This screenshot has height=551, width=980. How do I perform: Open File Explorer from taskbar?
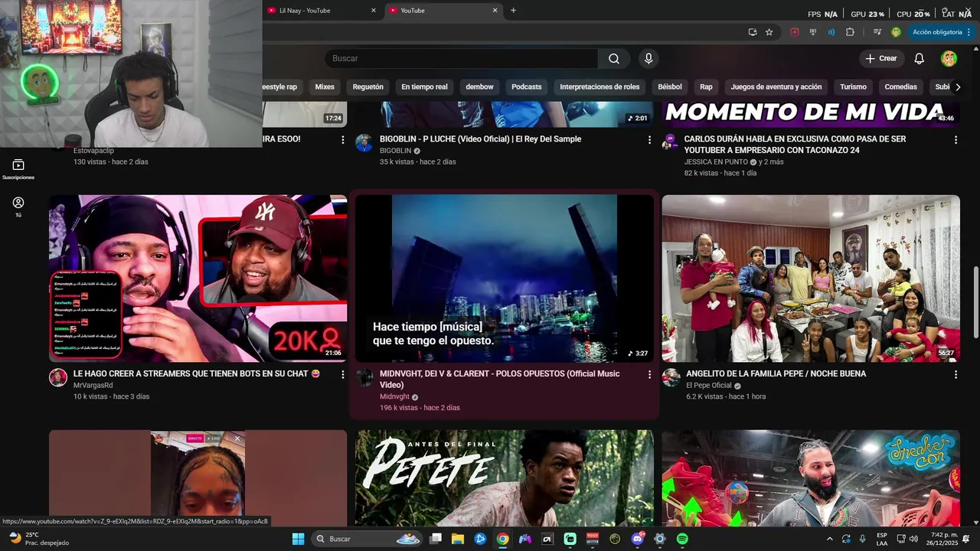458,539
